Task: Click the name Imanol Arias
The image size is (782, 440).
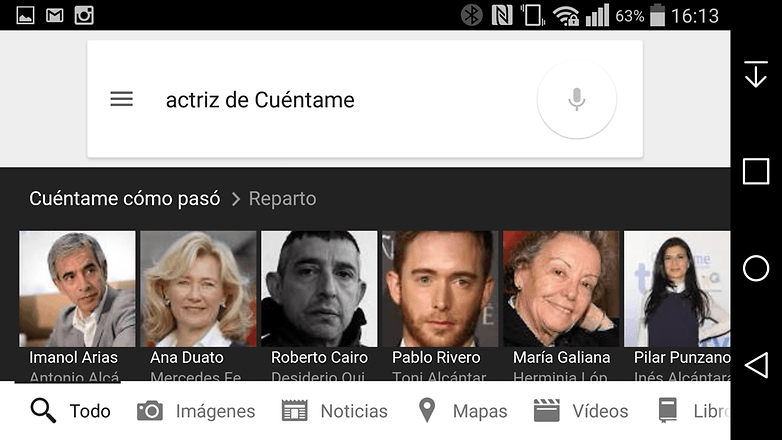Action: tap(73, 357)
